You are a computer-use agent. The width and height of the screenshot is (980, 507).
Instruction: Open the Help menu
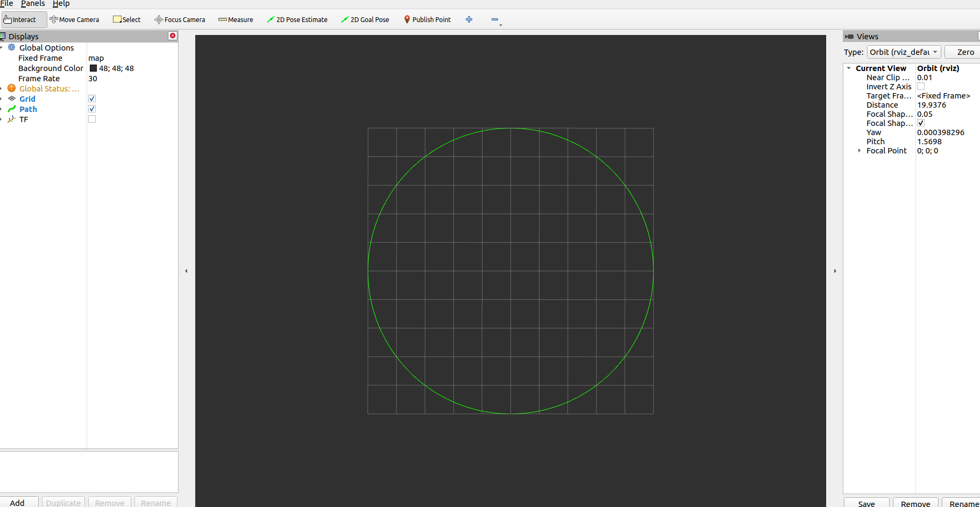(x=61, y=4)
